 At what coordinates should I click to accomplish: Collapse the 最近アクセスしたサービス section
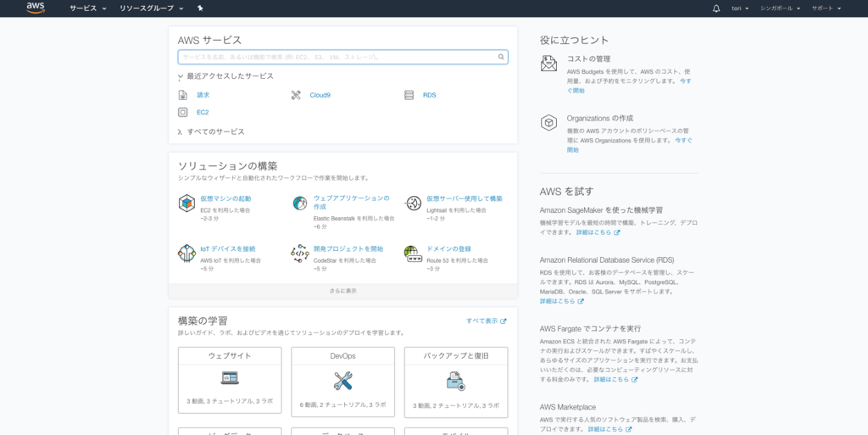click(x=225, y=76)
